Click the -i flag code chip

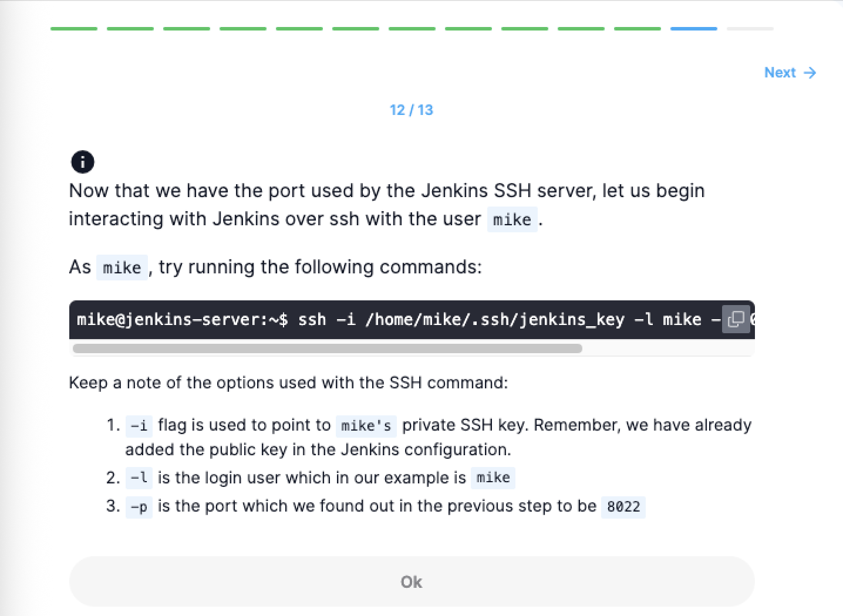pyautogui.click(x=139, y=425)
